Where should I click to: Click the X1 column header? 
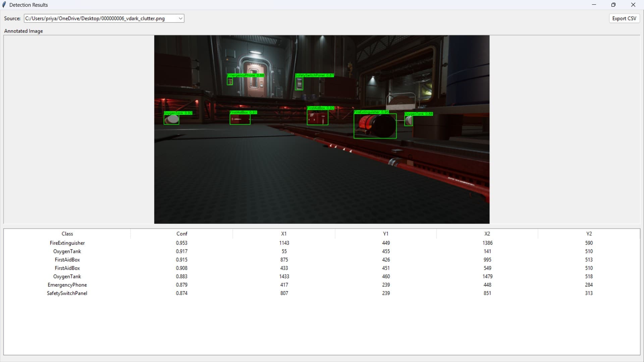[284, 234]
